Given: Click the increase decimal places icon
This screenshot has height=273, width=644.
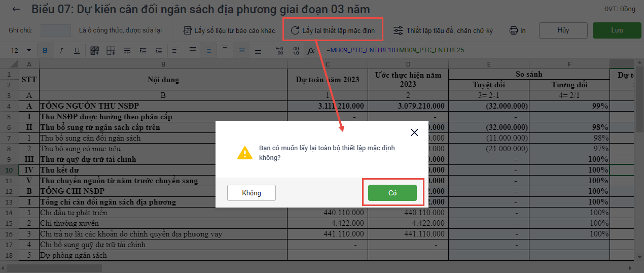Looking at the screenshot, I should coord(279,51).
